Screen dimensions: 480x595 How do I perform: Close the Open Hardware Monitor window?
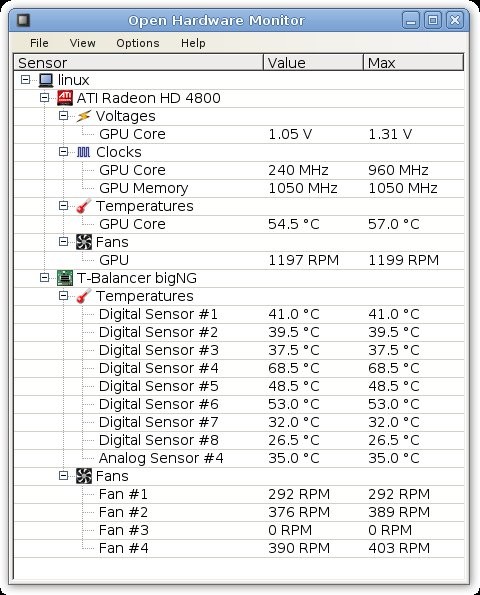click(x=455, y=20)
